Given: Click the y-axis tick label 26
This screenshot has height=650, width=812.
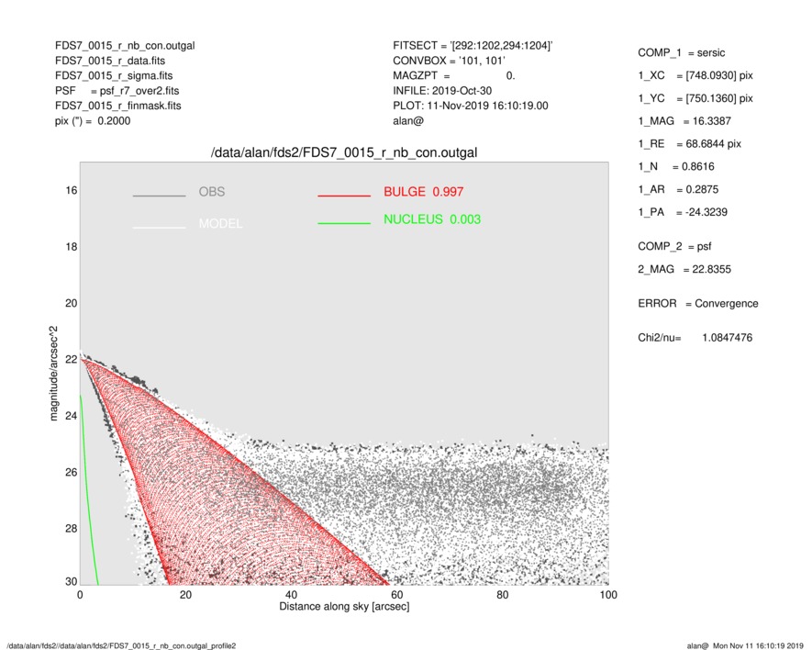Looking at the screenshot, I should point(71,472).
